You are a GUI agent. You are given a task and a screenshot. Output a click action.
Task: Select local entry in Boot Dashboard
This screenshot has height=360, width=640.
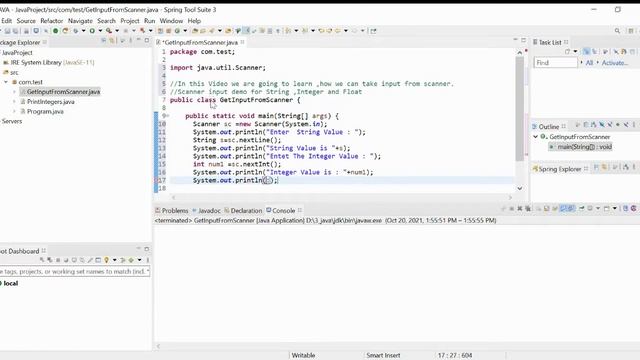11,283
